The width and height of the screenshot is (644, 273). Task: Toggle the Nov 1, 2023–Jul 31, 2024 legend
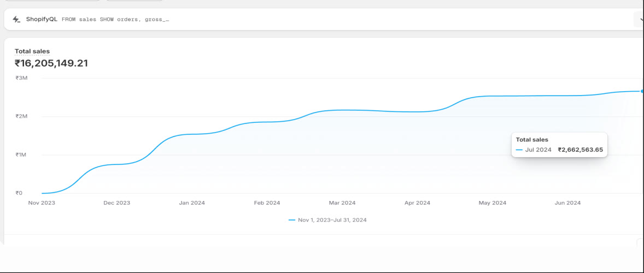pos(327,220)
